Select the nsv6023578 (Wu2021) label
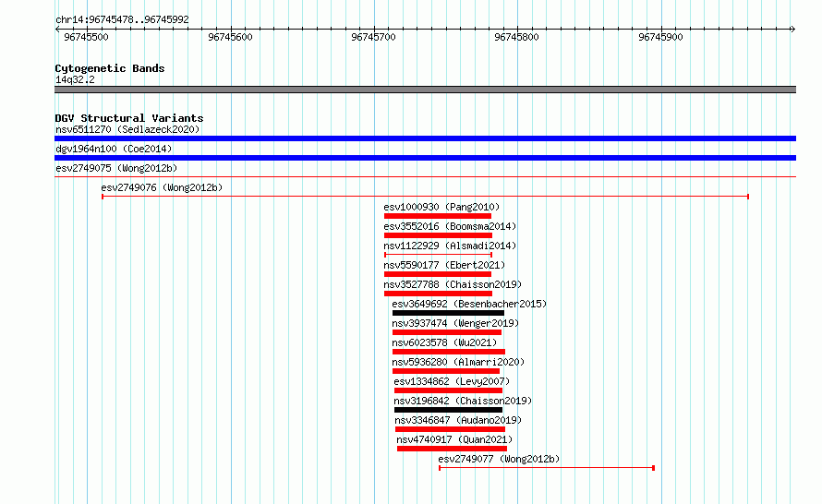 [x=444, y=342]
